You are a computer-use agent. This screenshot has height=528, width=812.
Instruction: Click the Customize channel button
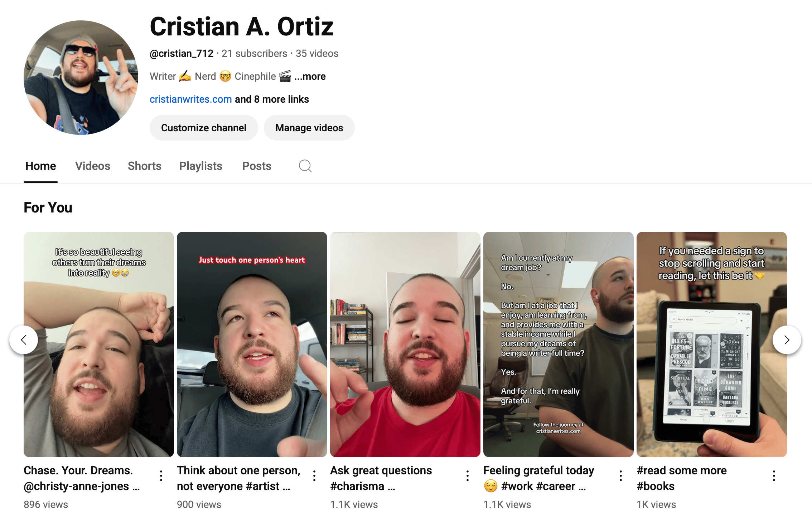tap(204, 128)
